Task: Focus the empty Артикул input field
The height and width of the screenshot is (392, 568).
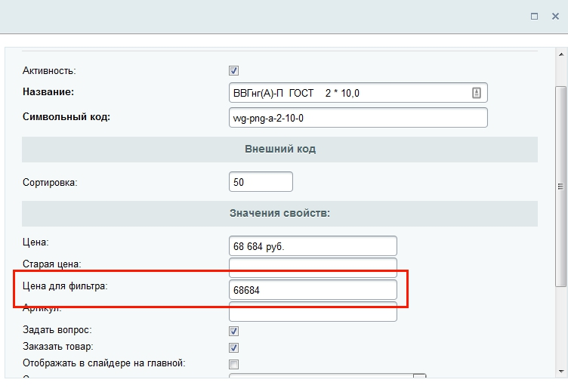Action: click(313, 311)
